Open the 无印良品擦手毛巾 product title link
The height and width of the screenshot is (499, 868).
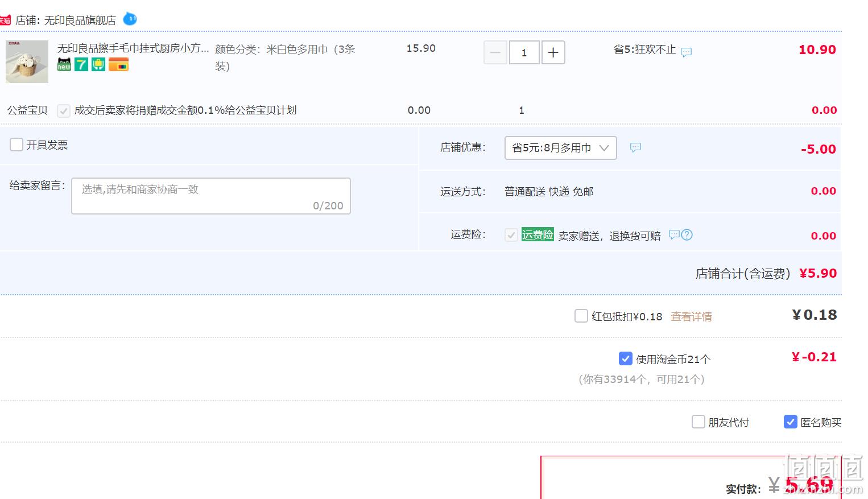133,48
